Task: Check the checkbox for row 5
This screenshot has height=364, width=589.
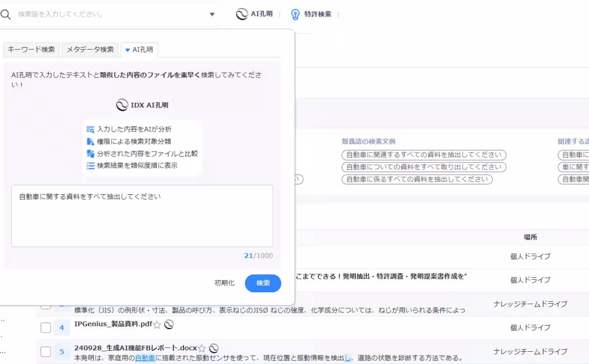Action: 46,350
